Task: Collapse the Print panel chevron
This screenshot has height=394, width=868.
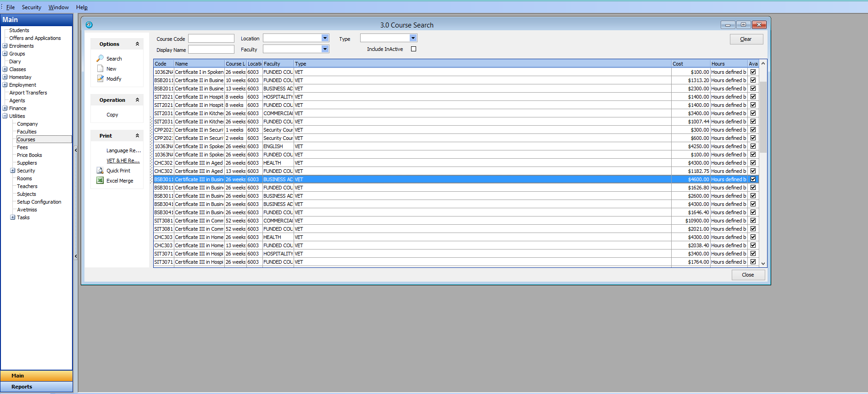Action: pos(137,136)
